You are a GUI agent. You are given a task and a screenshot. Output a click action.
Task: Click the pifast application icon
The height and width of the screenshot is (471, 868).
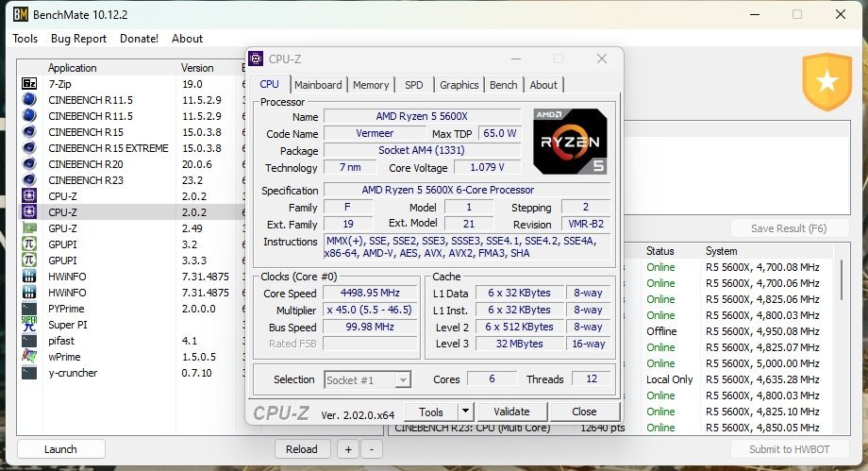coord(29,341)
